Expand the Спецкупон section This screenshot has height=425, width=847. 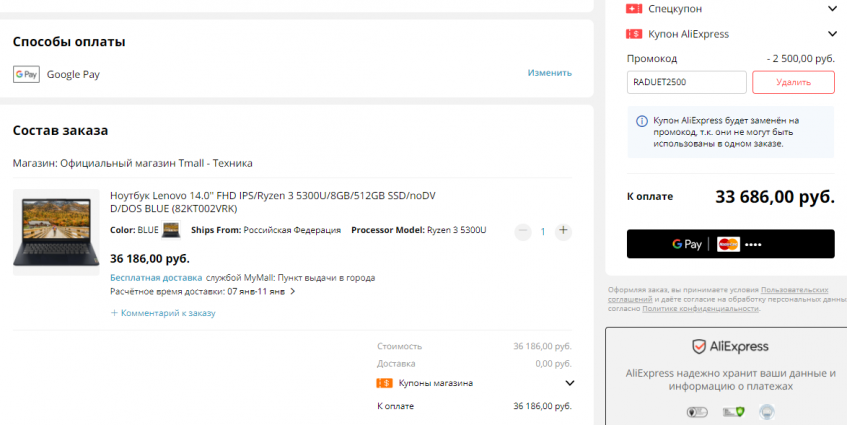(832, 9)
